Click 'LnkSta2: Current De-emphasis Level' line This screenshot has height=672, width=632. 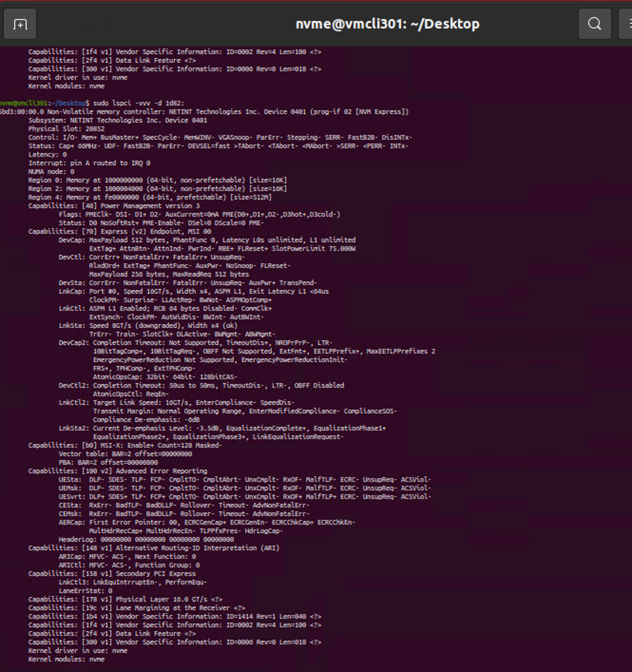pos(223,429)
